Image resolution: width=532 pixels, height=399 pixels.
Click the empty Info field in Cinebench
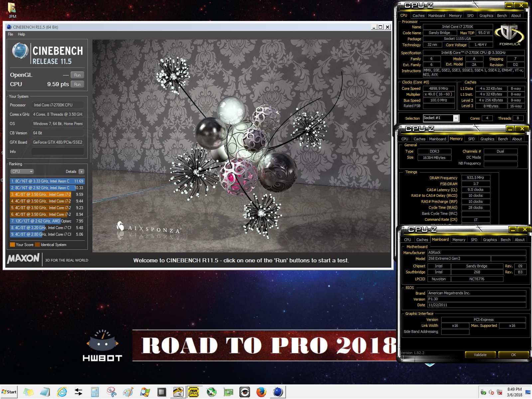point(58,152)
